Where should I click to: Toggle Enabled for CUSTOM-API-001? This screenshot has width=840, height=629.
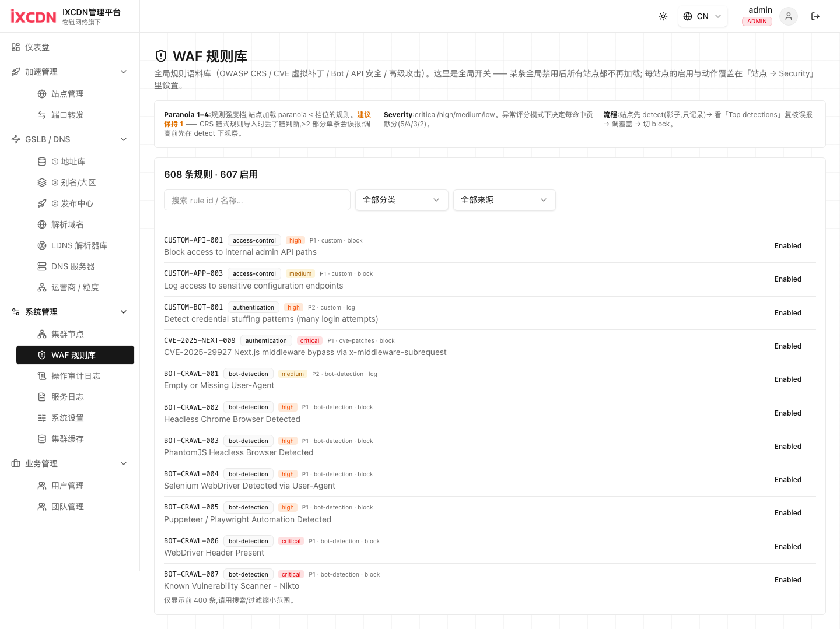click(x=788, y=246)
